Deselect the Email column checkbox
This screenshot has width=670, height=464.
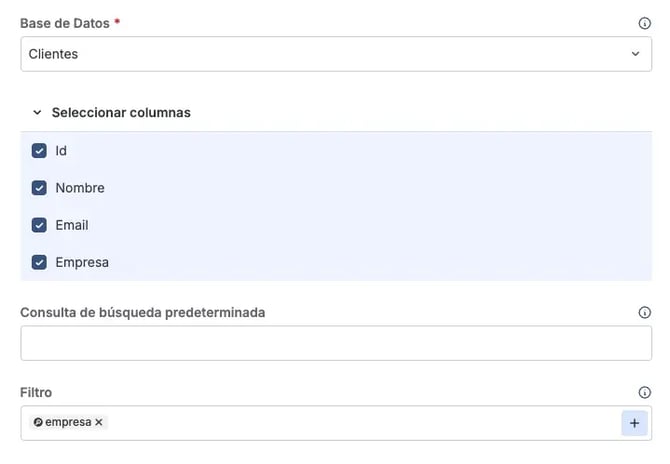pyautogui.click(x=39, y=225)
